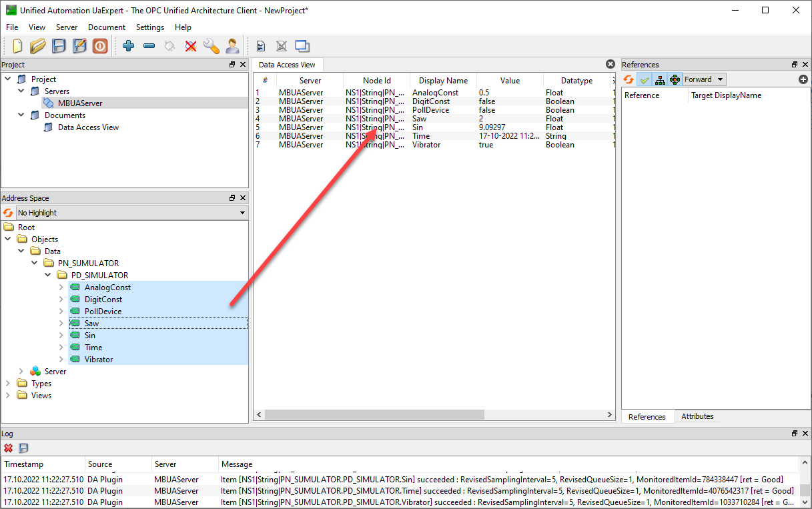Click the Timestamp column header in Log

click(43, 464)
